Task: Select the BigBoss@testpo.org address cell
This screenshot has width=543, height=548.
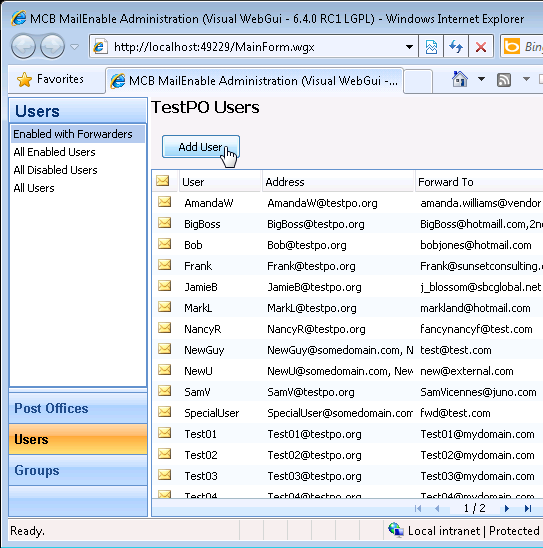Action: tap(316, 224)
